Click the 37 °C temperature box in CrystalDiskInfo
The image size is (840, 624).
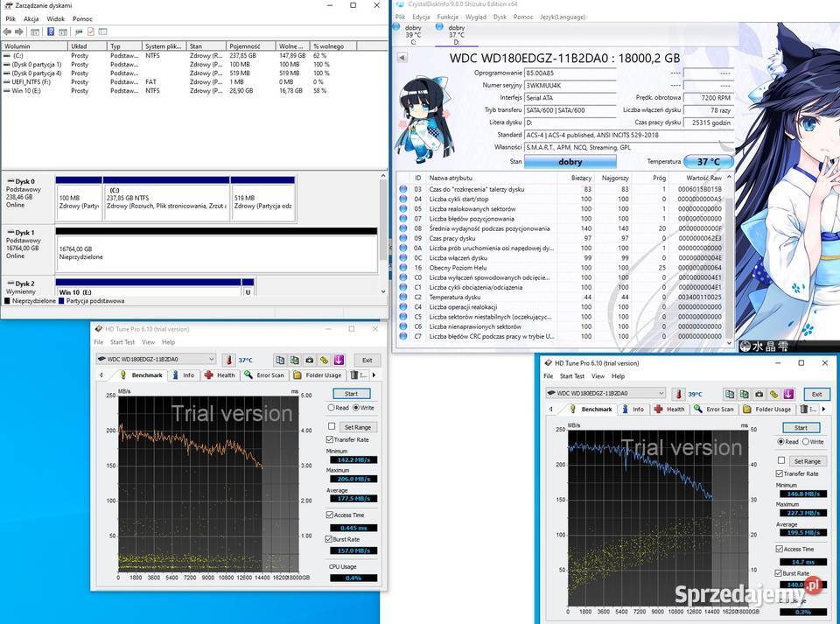point(708,161)
